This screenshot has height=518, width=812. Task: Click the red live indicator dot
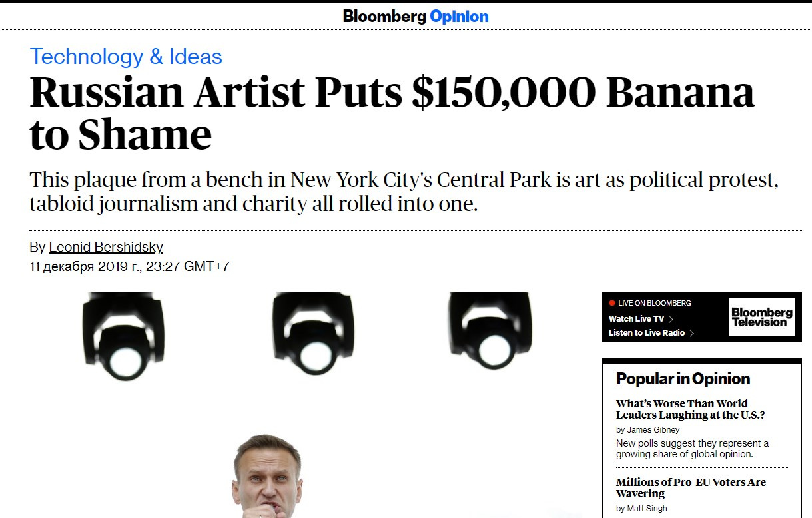click(x=612, y=303)
